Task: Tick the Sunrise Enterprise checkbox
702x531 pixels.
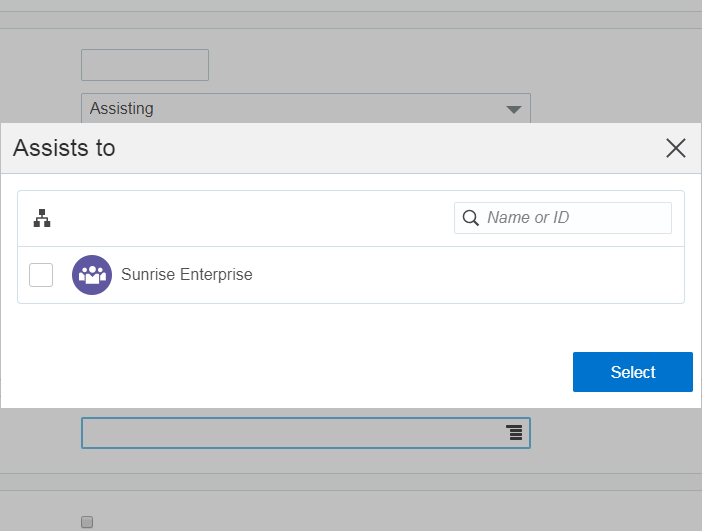Action: (x=41, y=275)
